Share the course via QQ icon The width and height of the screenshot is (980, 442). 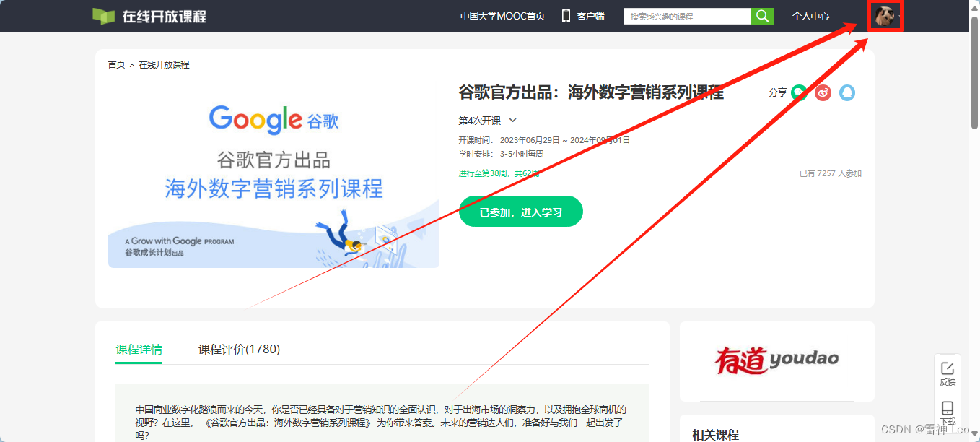tap(847, 92)
